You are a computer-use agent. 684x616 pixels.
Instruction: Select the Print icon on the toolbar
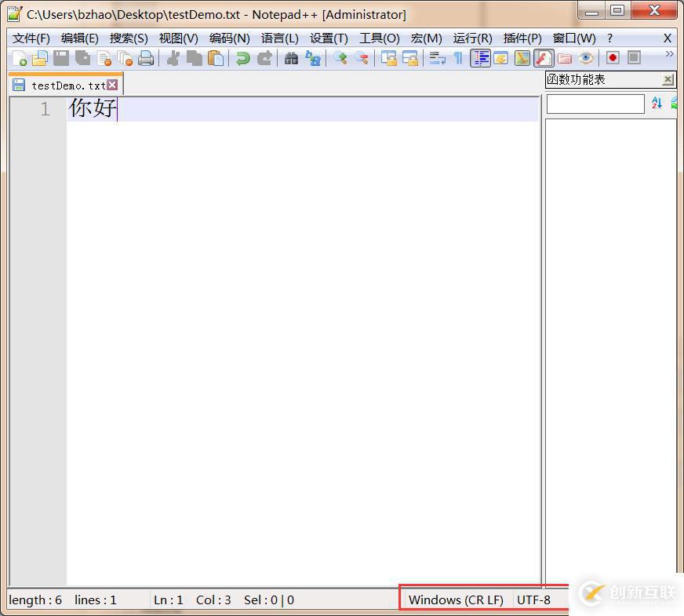[146, 57]
